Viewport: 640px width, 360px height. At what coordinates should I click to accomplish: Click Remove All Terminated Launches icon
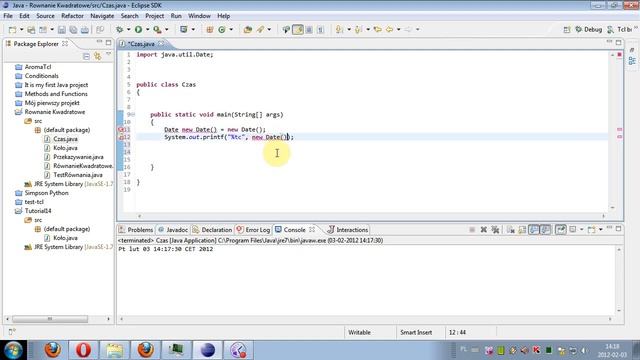495,230
